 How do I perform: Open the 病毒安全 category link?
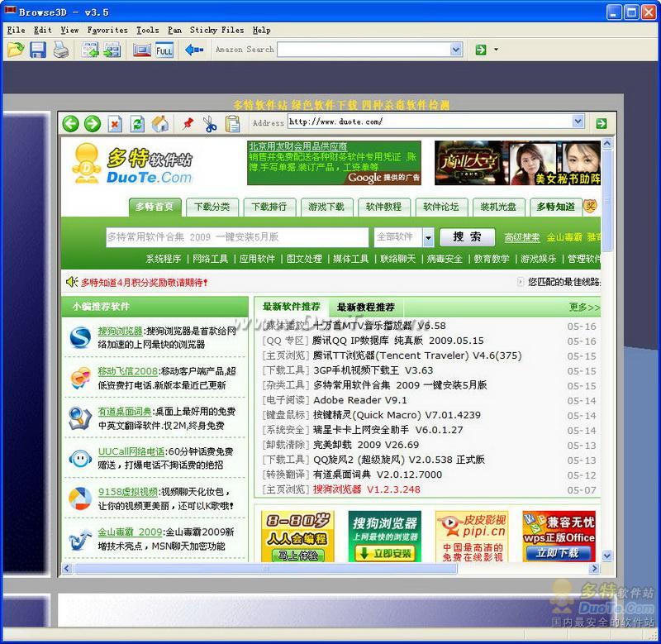click(445, 259)
